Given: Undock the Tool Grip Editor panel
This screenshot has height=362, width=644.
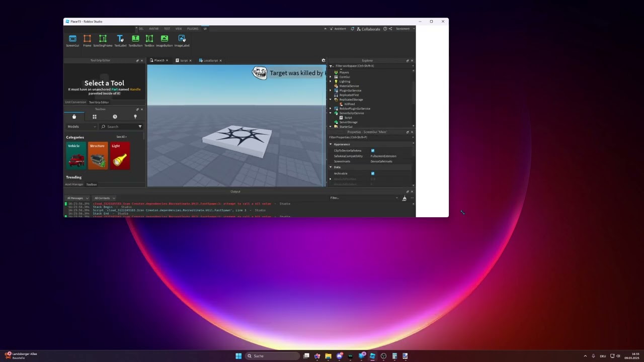Looking at the screenshot, I should (x=137, y=60).
